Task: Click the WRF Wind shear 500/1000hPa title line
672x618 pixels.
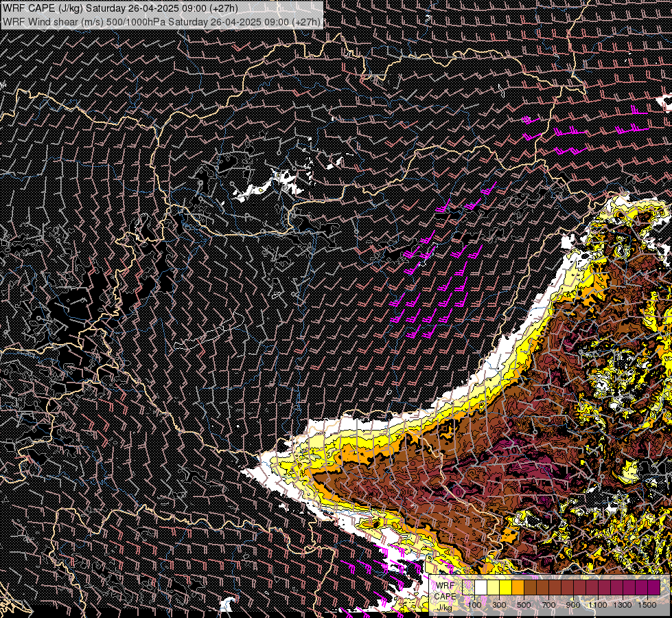Action: [x=161, y=21]
